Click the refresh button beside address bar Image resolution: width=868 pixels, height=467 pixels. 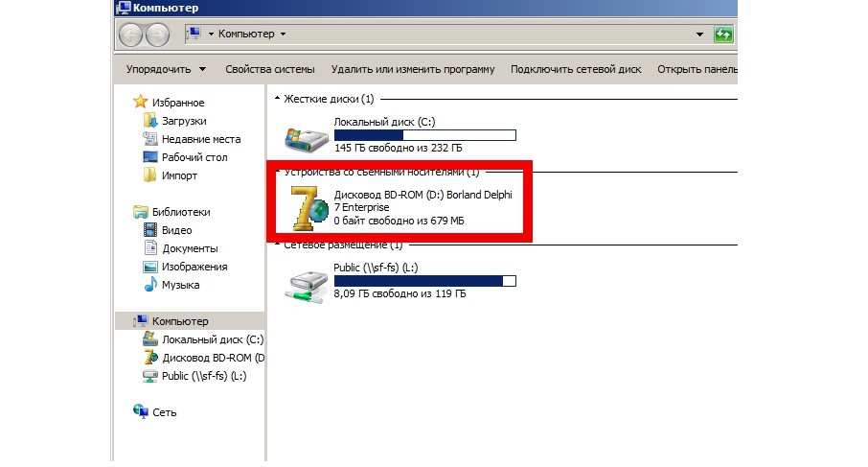click(723, 35)
